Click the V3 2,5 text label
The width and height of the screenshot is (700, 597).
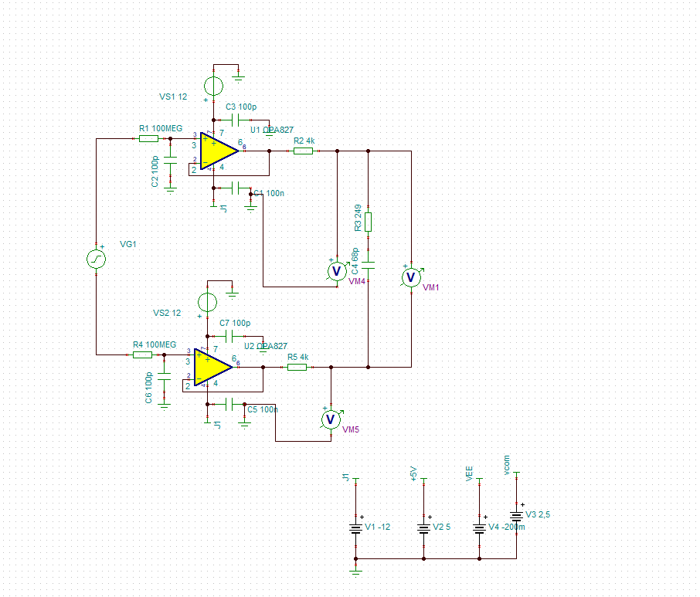538,514
